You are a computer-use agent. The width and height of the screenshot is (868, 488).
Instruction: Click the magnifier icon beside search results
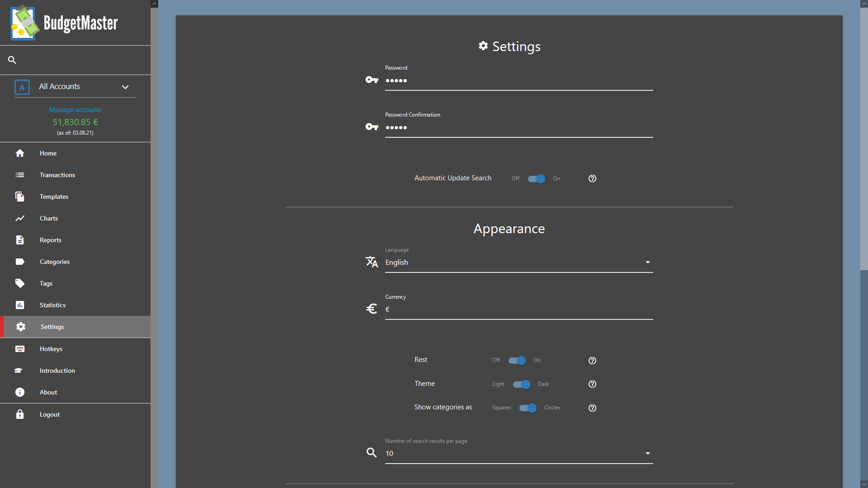click(x=372, y=453)
